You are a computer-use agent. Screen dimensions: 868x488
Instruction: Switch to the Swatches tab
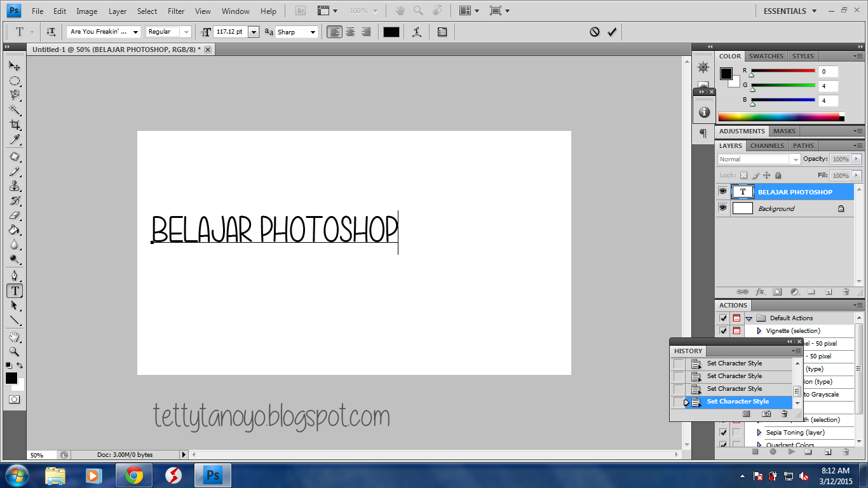pos(766,57)
